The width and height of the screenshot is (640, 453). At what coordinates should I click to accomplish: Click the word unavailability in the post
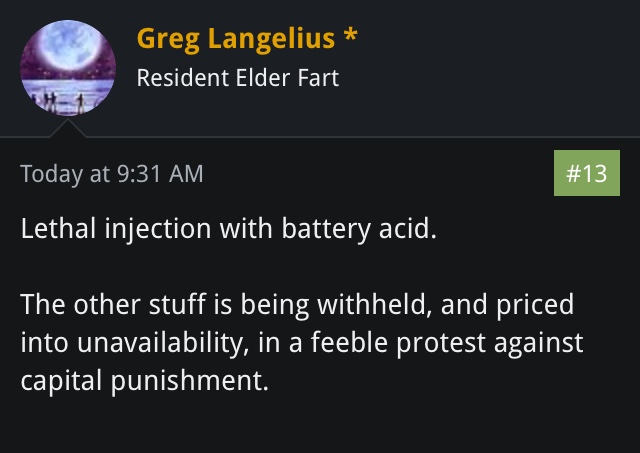click(162, 342)
